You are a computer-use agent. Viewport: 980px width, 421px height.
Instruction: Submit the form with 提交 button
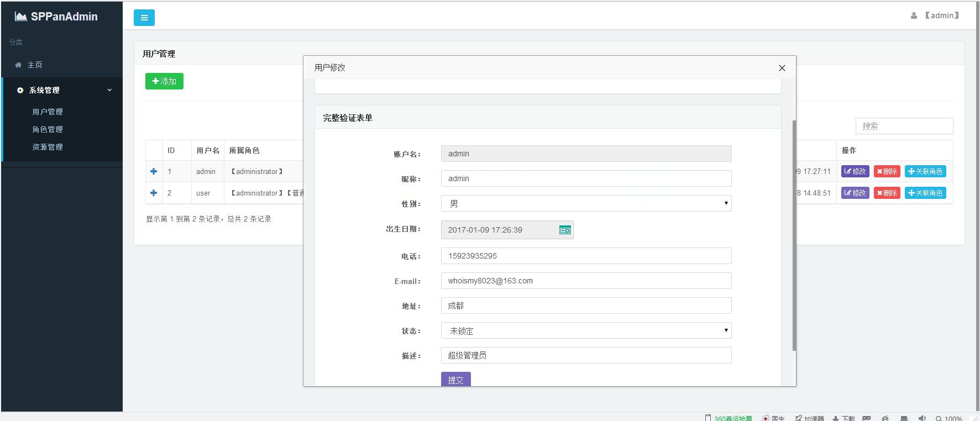[455, 380]
